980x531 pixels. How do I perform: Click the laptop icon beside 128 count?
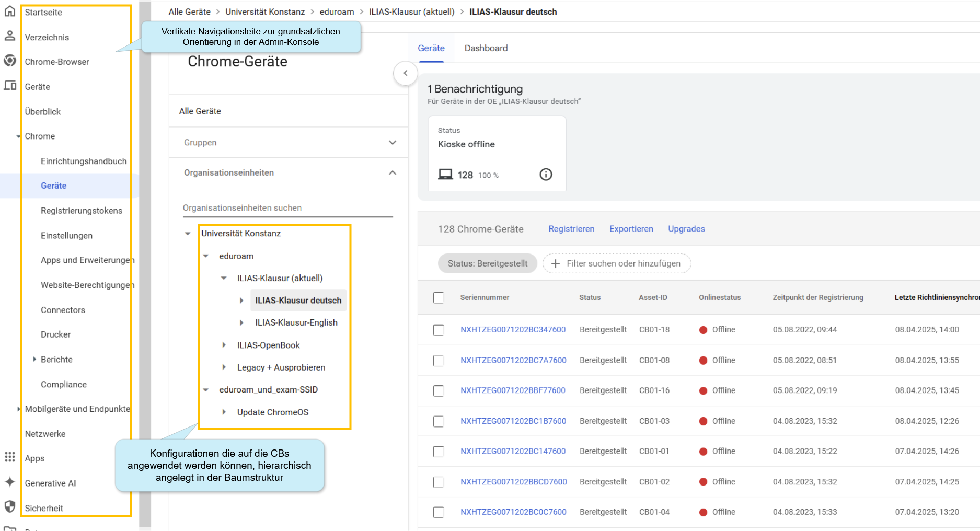[x=445, y=175]
